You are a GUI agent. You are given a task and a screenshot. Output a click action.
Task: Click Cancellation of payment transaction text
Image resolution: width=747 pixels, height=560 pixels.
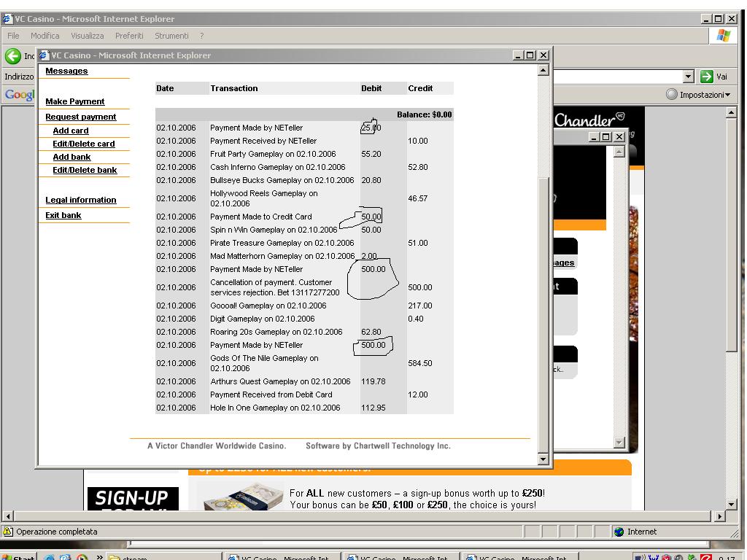tap(275, 287)
